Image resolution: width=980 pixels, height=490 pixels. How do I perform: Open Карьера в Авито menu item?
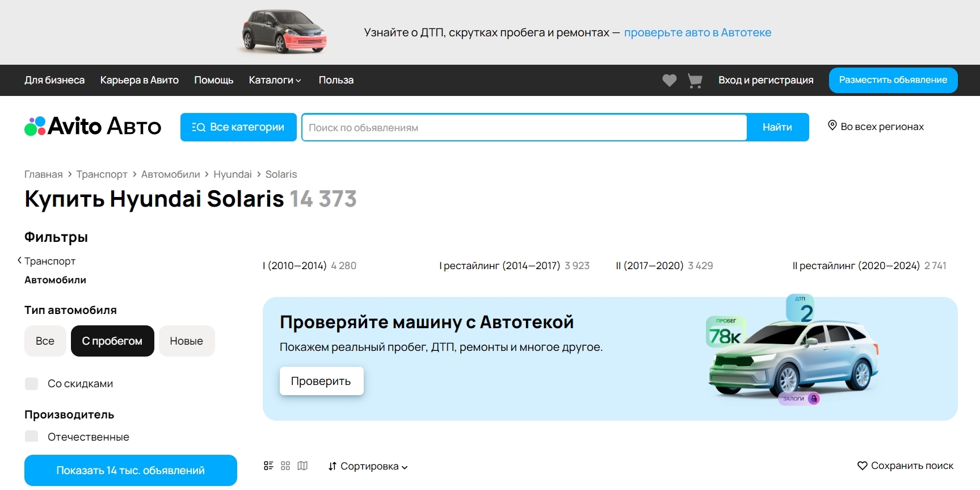pos(140,80)
